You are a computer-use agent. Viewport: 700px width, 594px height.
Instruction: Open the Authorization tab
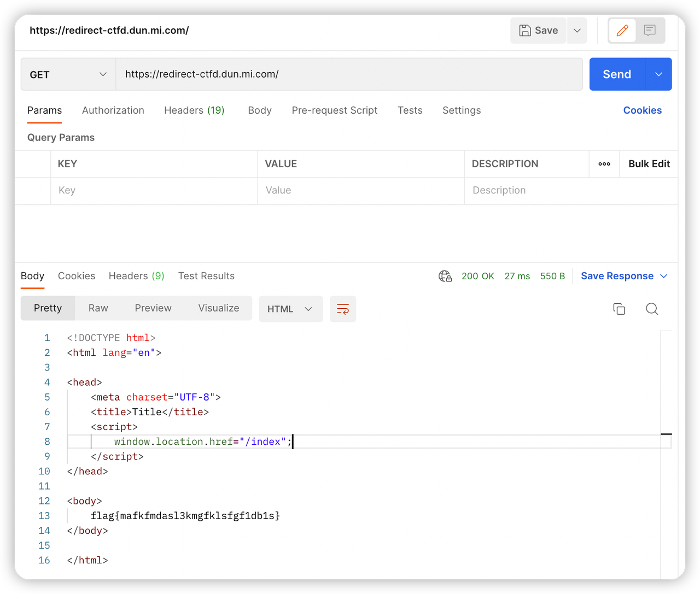[x=113, y=110]
